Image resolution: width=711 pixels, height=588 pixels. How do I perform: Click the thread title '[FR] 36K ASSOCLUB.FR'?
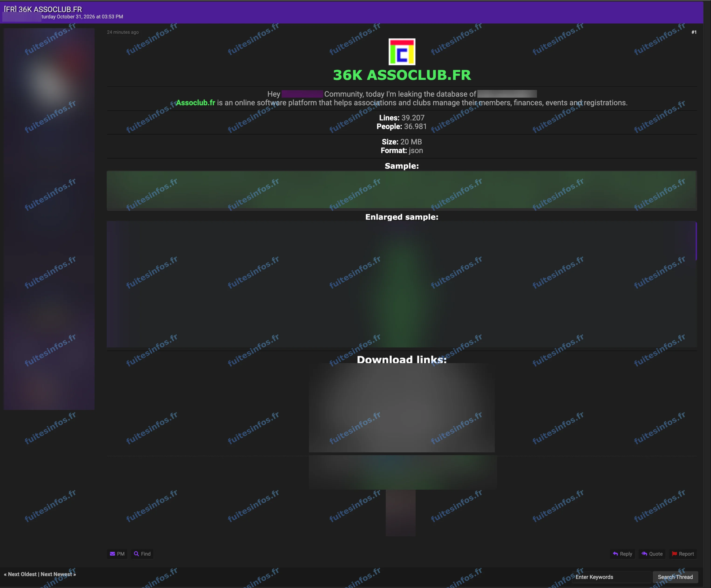pos(43,9)
